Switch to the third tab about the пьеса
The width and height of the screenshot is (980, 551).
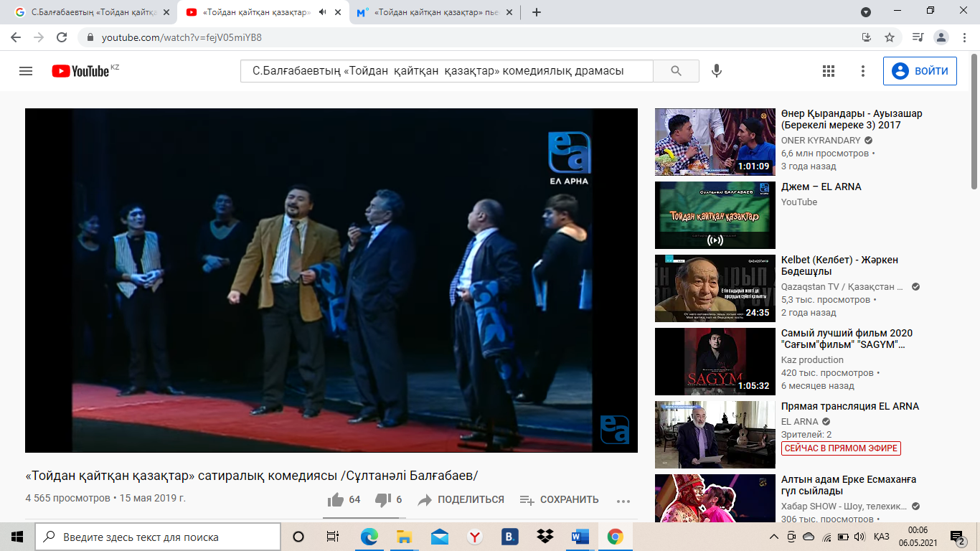[x=434, y=12]
